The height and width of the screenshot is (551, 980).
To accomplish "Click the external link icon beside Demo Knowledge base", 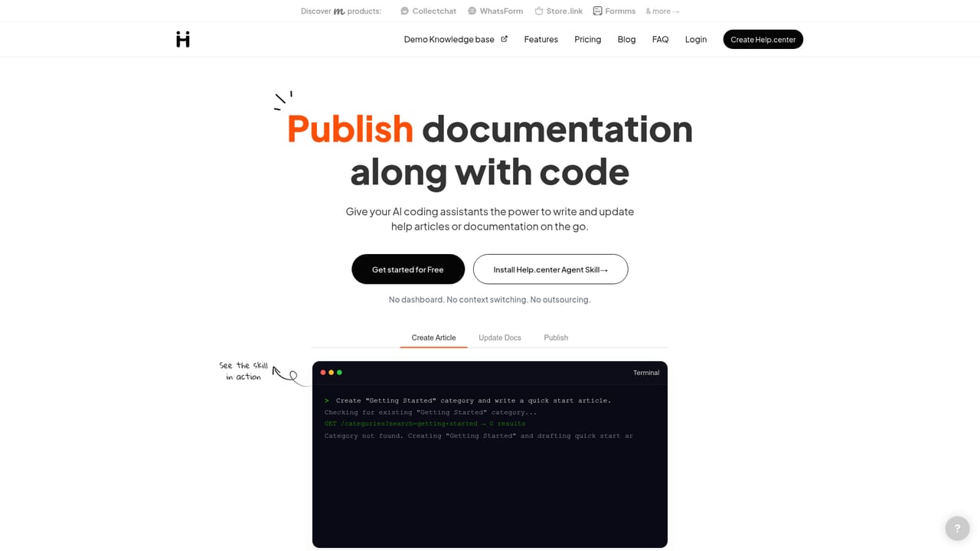I will [x=504, y=39].
